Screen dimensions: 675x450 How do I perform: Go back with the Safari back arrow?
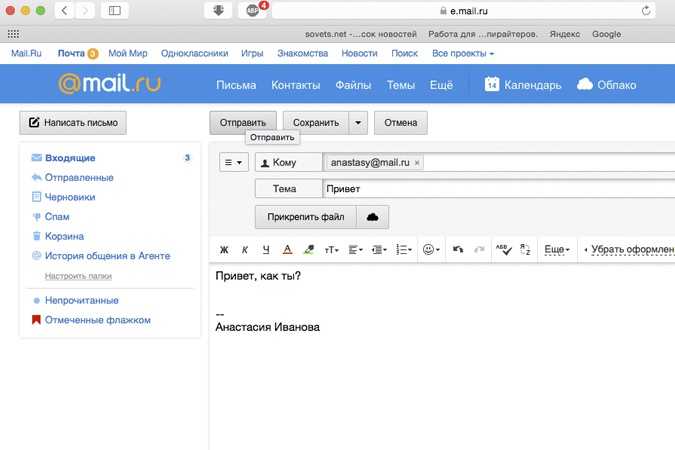[x=65, y=10]
